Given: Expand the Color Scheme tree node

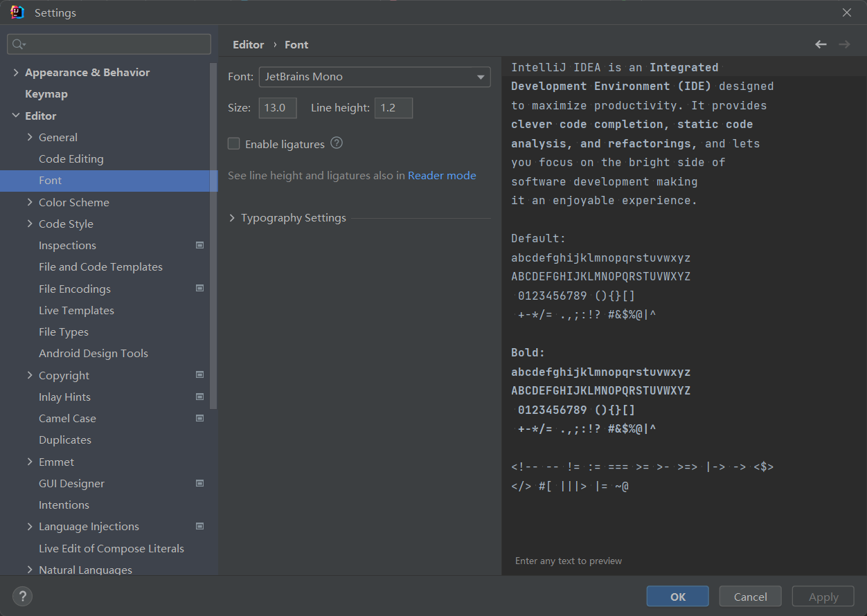Looking at the screenshot, I should pos(30,202).
